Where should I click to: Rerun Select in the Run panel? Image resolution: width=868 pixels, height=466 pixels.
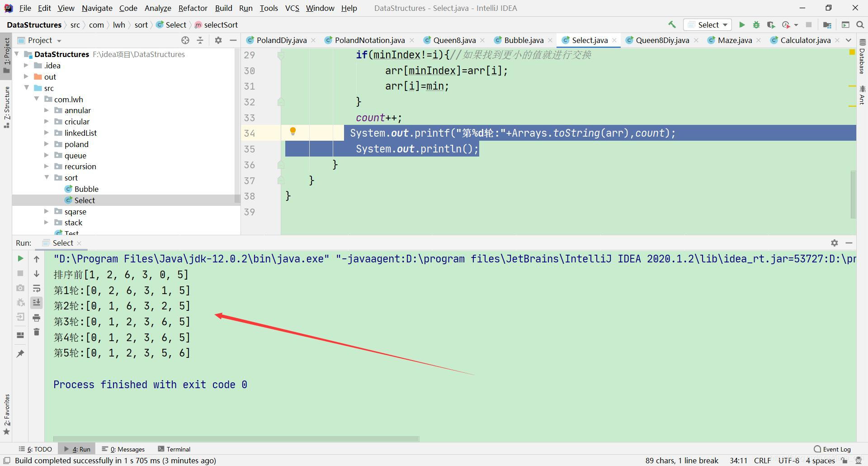point(20,259)
